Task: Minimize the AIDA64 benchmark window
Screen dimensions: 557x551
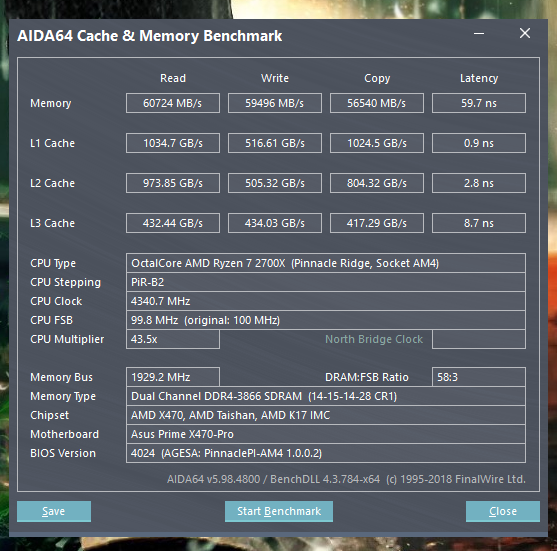Action: 479,34
